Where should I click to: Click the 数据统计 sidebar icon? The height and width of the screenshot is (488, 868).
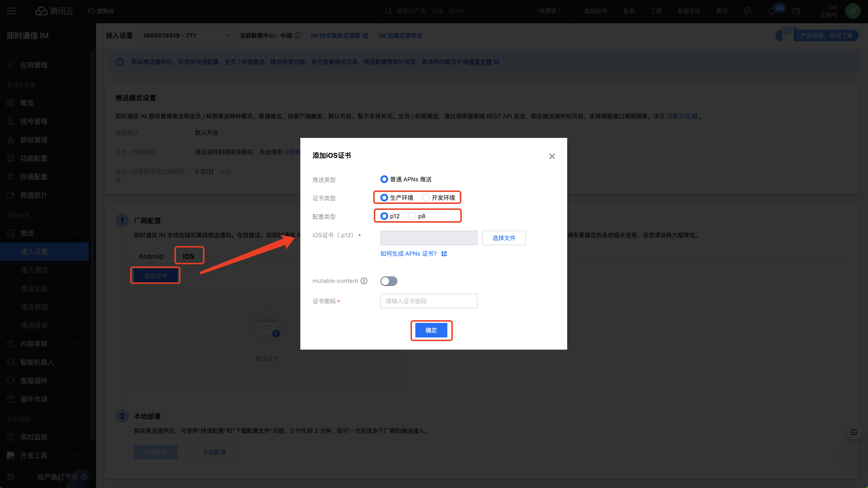click(11, 195)
